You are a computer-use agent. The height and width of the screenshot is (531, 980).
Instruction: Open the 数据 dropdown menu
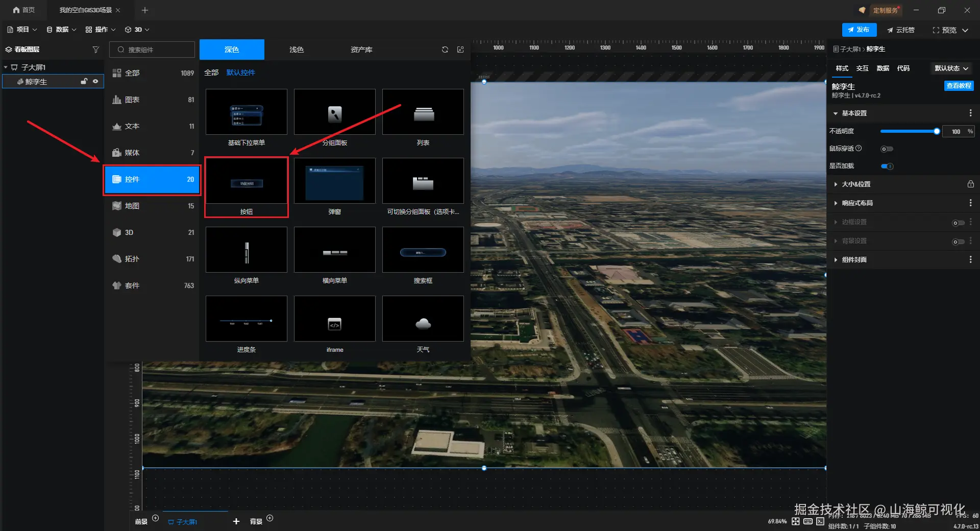pos(61,30)
